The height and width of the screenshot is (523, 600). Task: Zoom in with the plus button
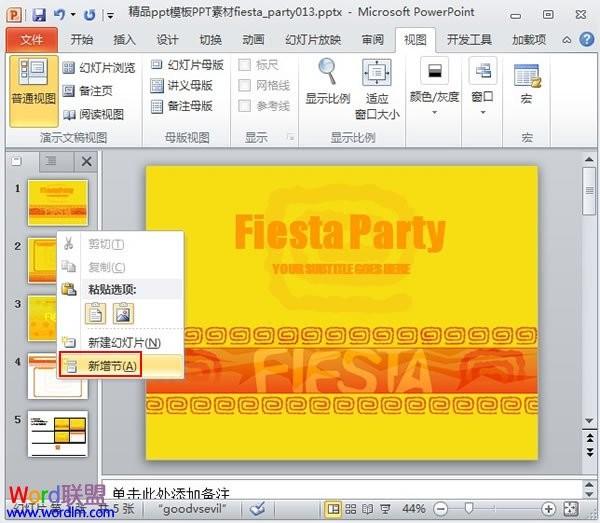pos(549,509)
